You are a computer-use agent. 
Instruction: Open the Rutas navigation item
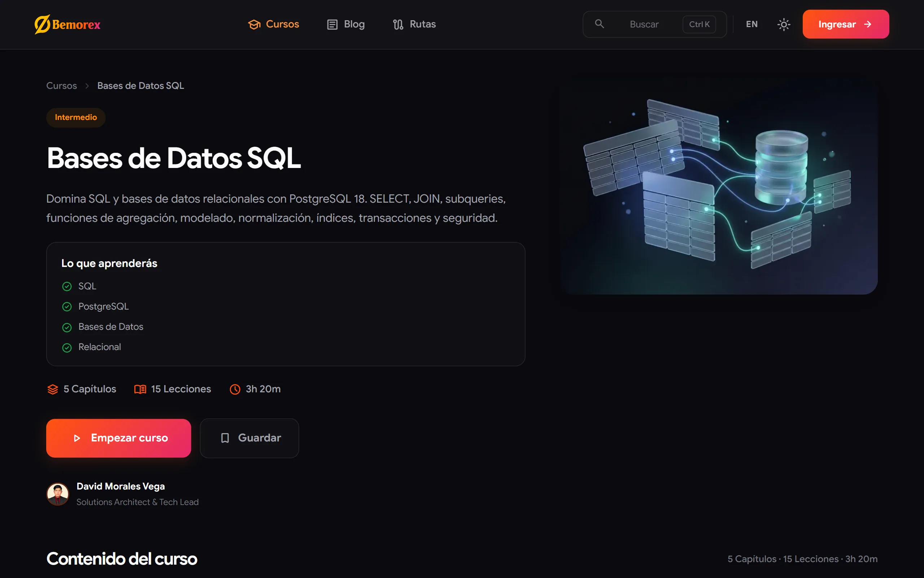pos(414,24)
